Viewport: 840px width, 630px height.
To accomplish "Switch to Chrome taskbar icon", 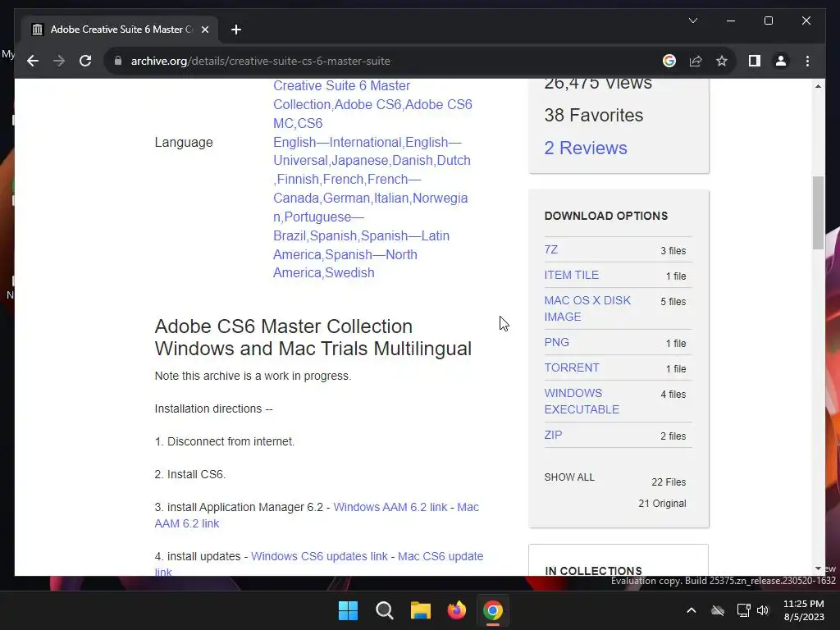I will click(x=493, y=610).
